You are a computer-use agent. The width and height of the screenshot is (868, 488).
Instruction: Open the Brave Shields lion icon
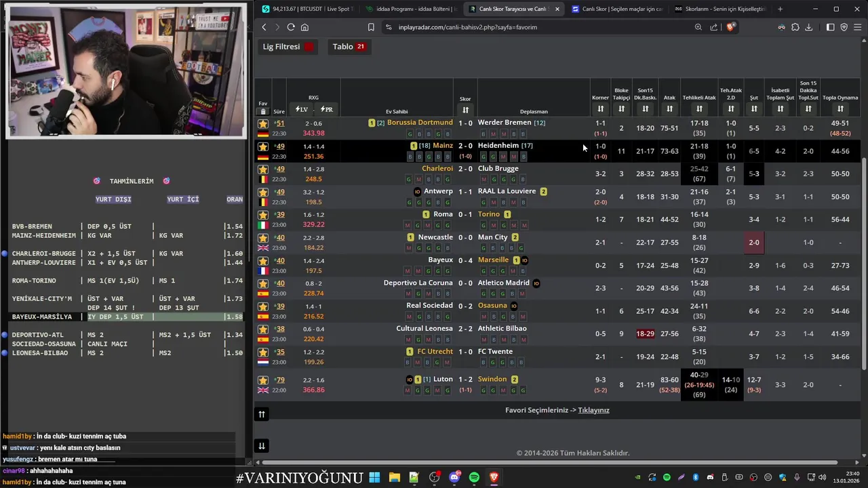[730, 27]
